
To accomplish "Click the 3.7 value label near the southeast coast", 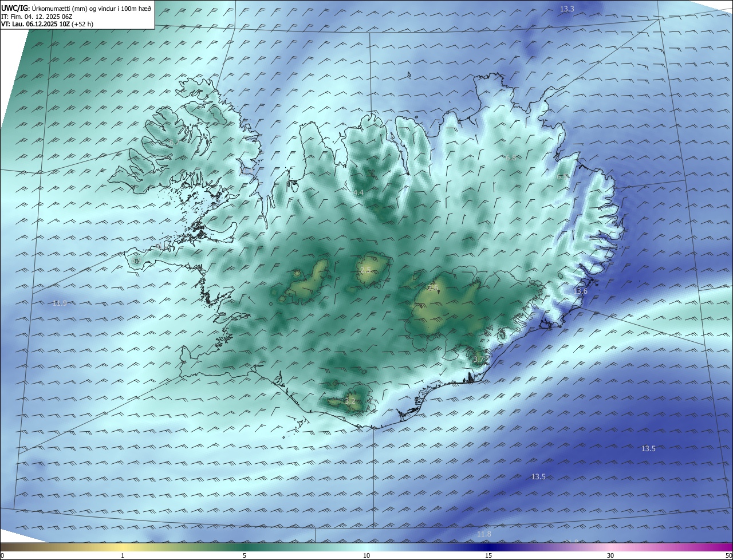I will tap(479, 359).
